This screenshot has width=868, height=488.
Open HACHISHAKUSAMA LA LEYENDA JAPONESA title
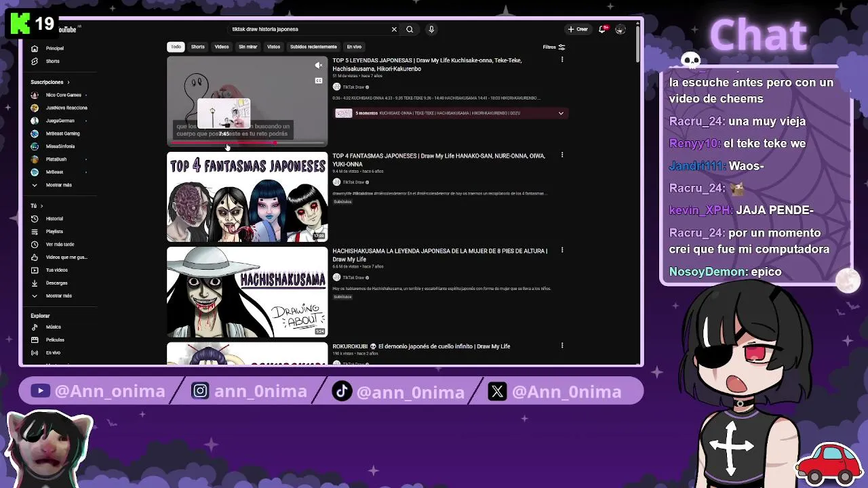439,255
